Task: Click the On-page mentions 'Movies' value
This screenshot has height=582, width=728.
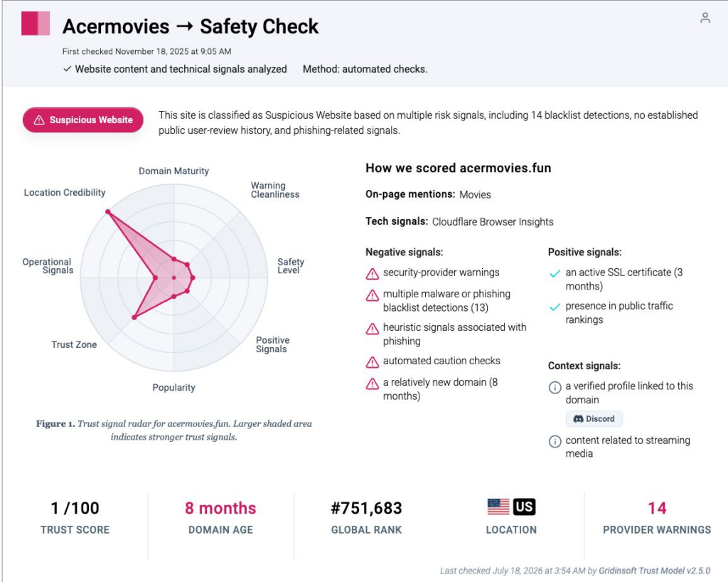Action: pos(475,195)
